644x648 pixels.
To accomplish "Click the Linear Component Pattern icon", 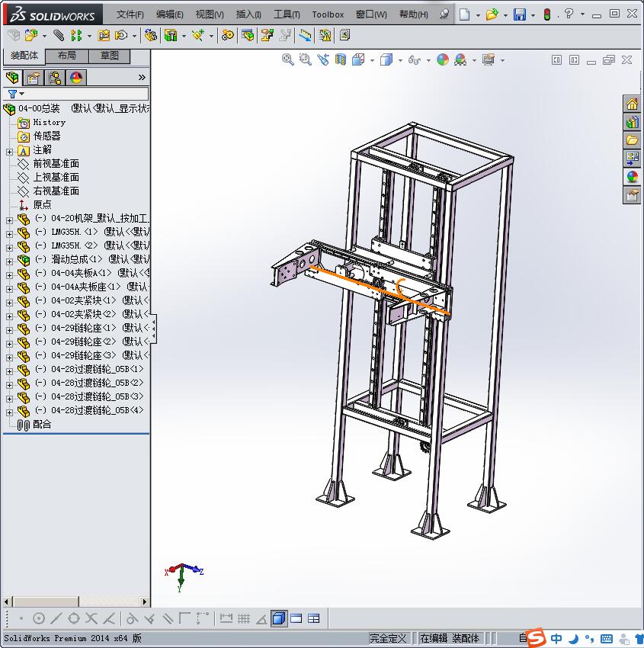I will (x=76, y=36).
